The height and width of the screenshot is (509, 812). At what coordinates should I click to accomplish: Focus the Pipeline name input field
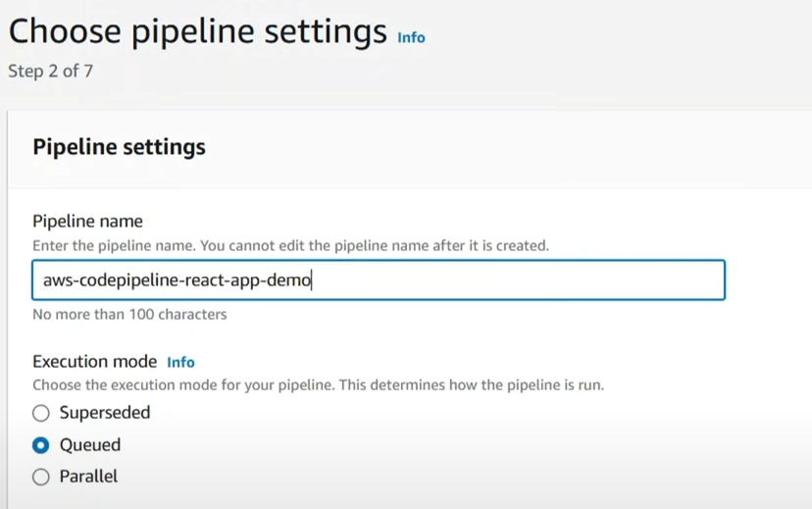pos(379,280)
